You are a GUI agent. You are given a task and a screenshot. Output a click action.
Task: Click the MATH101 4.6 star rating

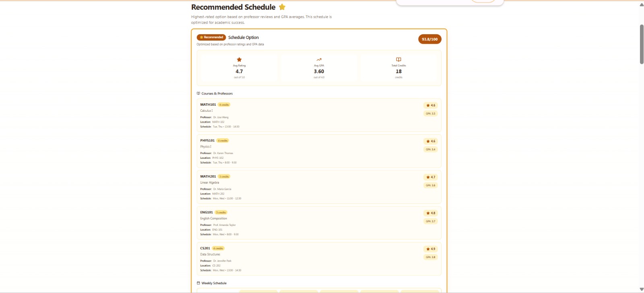431,105
